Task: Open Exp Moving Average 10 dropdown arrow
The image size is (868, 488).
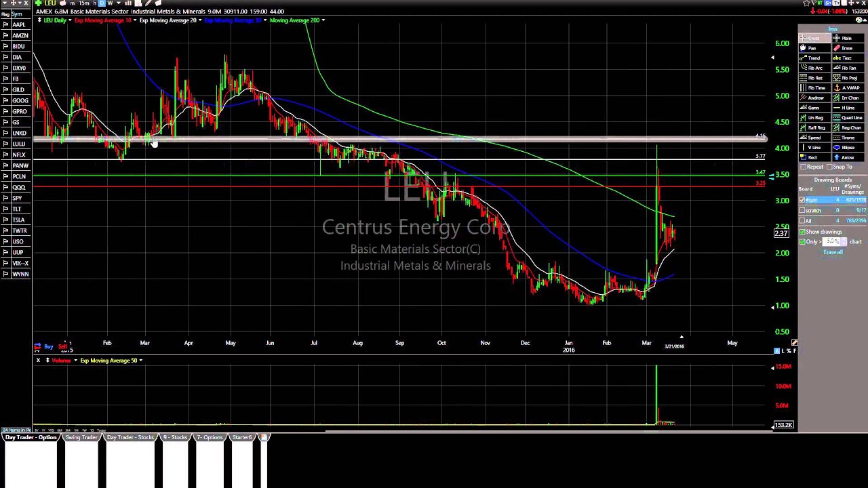Action: [x=135, y=20]
